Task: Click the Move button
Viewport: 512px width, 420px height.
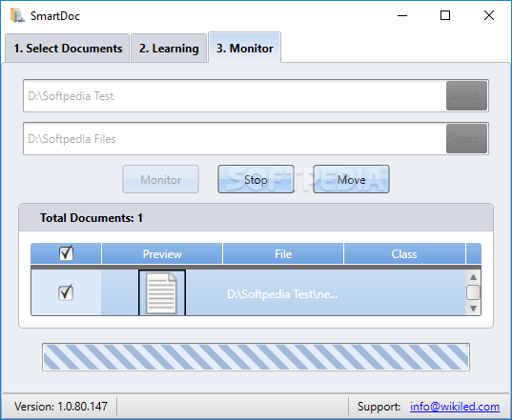Action: (x=352, y=179)
